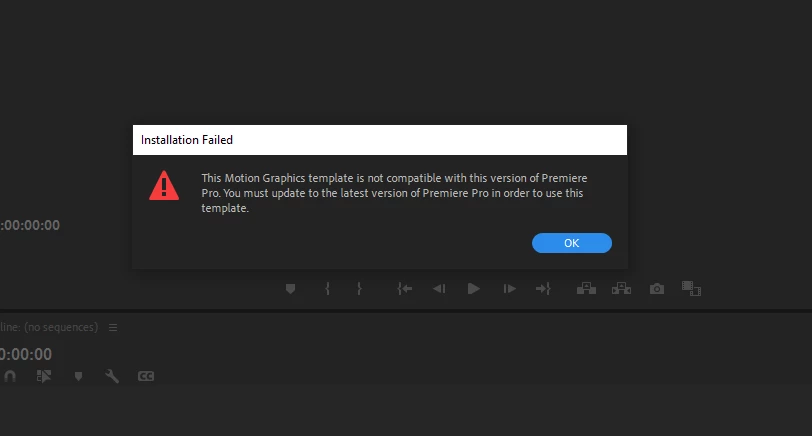Add a marker in Program Monitor
812x436 pixels.
[291, 289]
